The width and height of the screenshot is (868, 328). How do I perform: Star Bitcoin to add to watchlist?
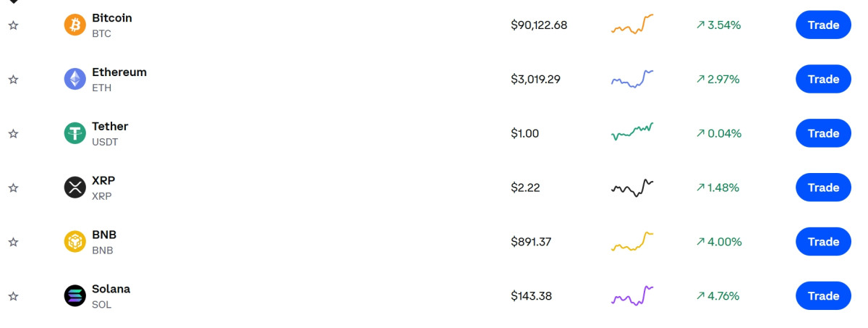tap(13, 25)
